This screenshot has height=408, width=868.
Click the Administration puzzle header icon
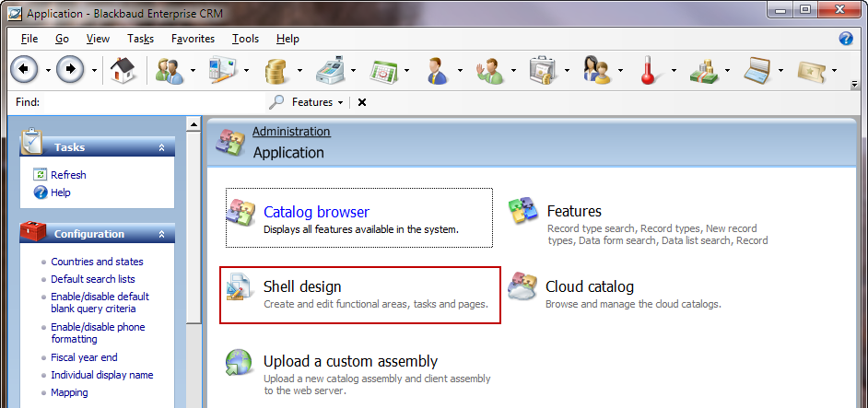coord(230,142)
